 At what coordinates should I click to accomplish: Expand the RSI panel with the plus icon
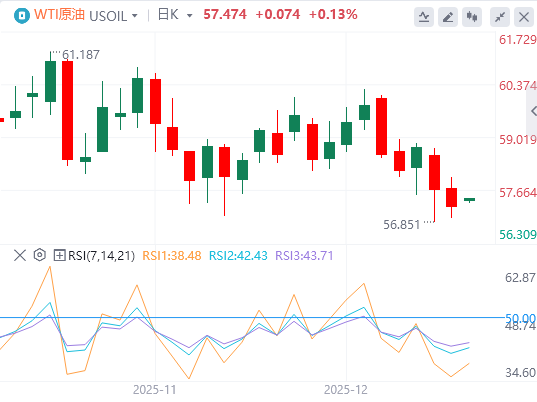coord(60,255)
